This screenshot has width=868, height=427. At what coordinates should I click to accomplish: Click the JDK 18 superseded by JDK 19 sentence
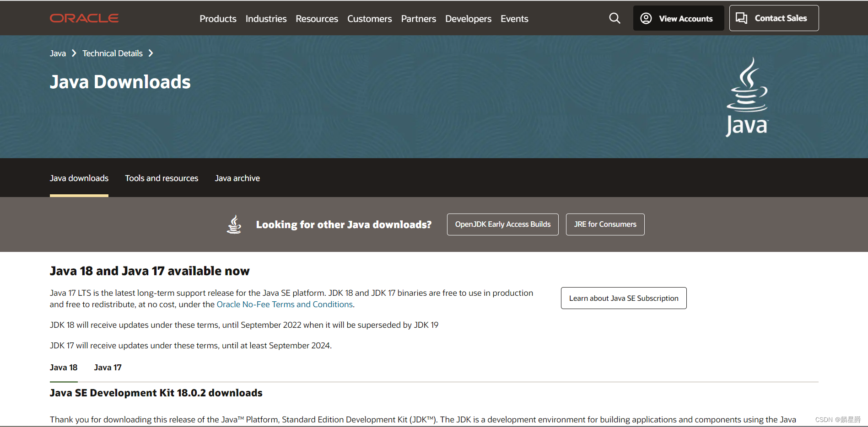(244, 325)
